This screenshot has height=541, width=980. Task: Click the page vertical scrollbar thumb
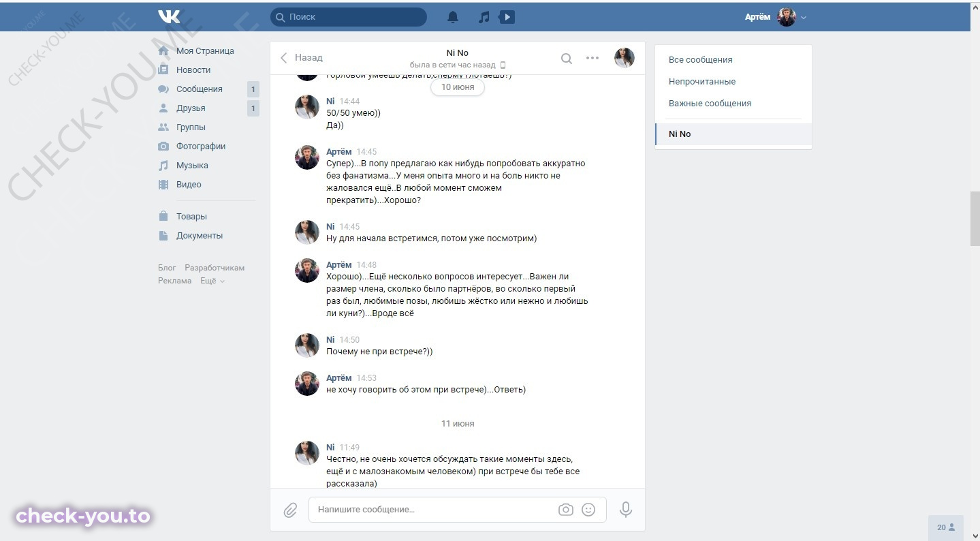pyautogui.click(x=975, y=219)
